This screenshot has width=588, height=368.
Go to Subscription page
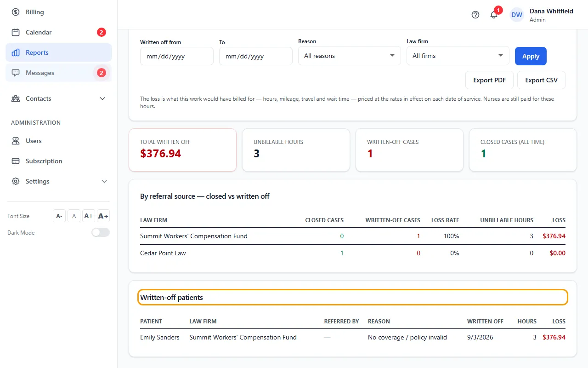tap(58, 161)
